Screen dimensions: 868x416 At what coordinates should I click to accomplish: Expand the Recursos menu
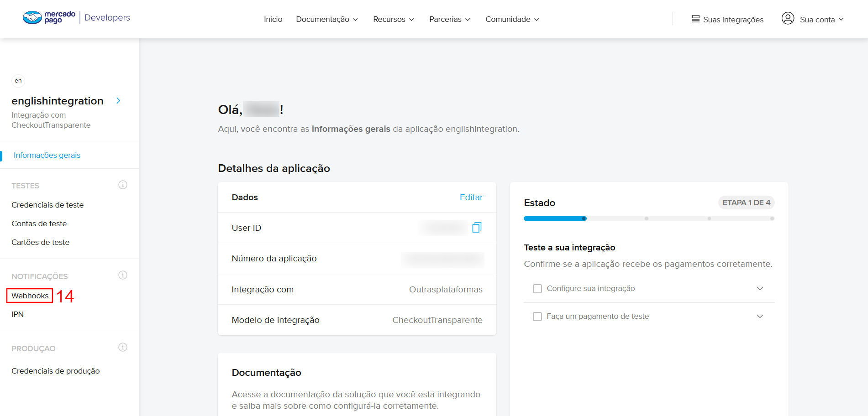click(x=394, y=19)
